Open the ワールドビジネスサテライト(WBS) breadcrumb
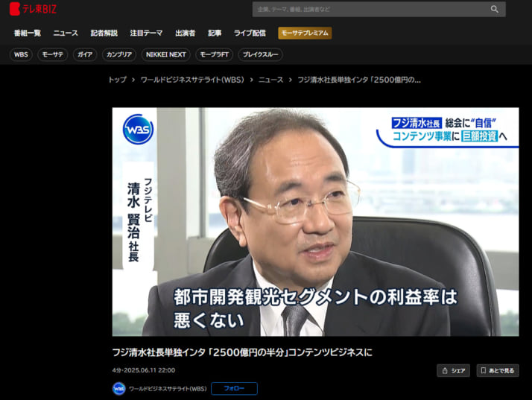The height and width of the screenshot is (400, 532). 192,80
